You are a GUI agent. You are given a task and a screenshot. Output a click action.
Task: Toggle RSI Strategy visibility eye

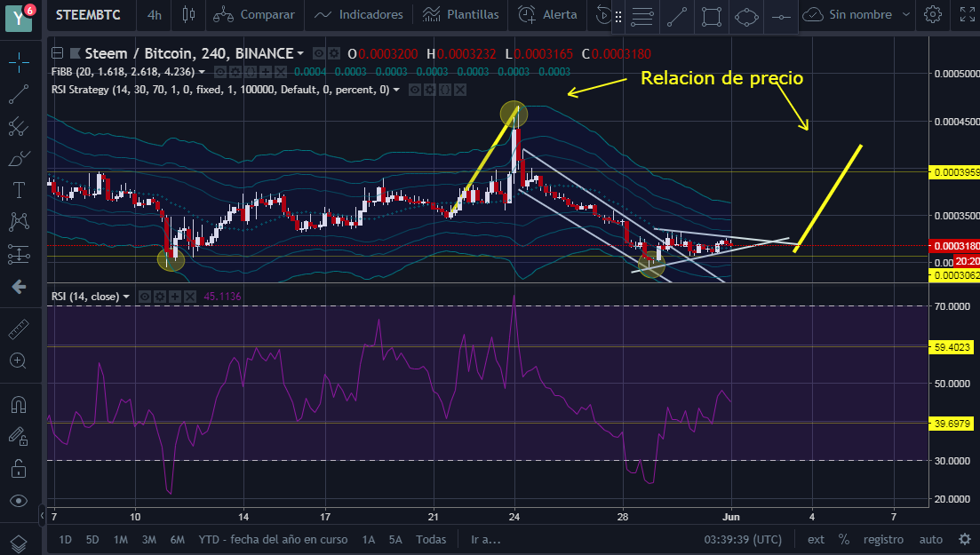coord(414,90)
